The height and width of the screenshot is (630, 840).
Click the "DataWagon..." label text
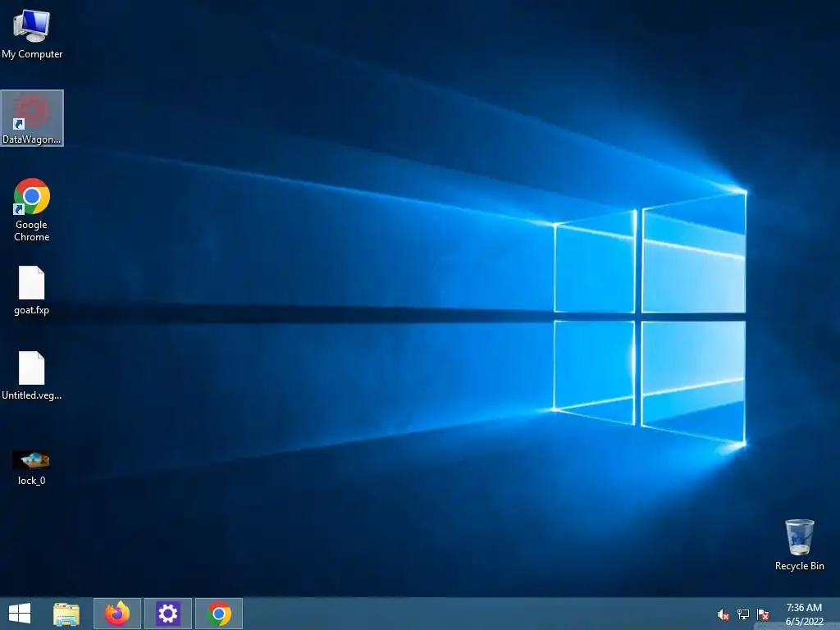32,139
